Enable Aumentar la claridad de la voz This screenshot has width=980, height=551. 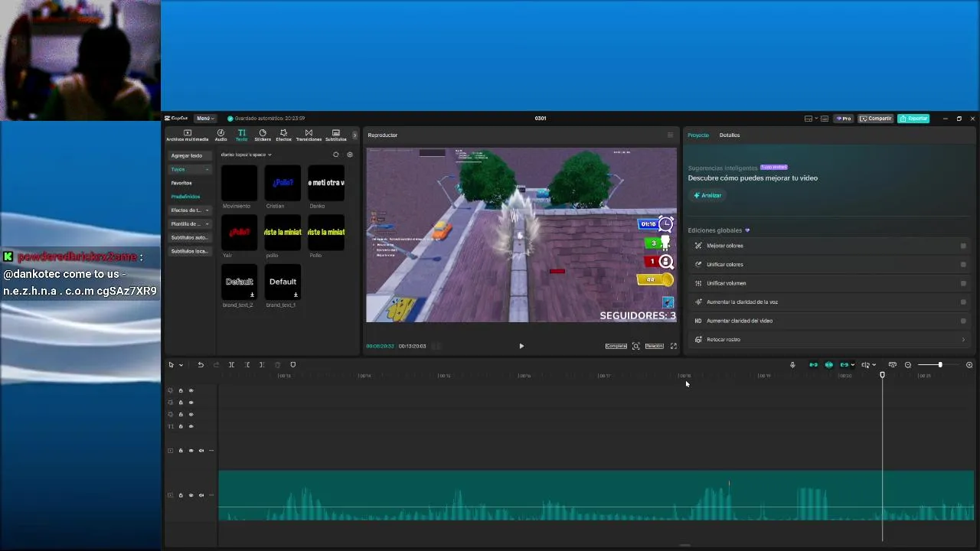[963, 302]
